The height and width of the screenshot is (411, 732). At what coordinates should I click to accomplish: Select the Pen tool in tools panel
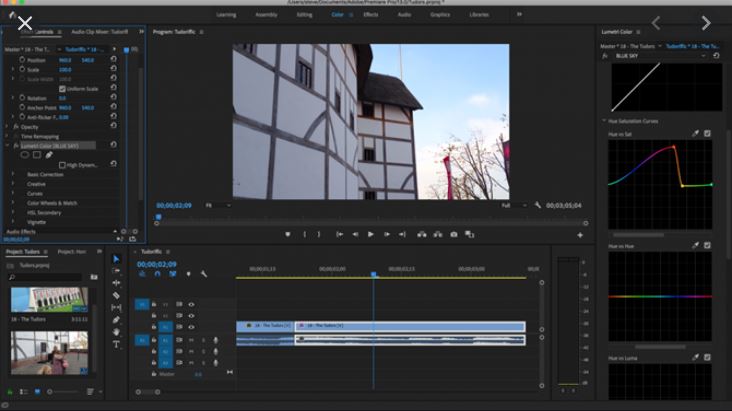coord(116,320)
